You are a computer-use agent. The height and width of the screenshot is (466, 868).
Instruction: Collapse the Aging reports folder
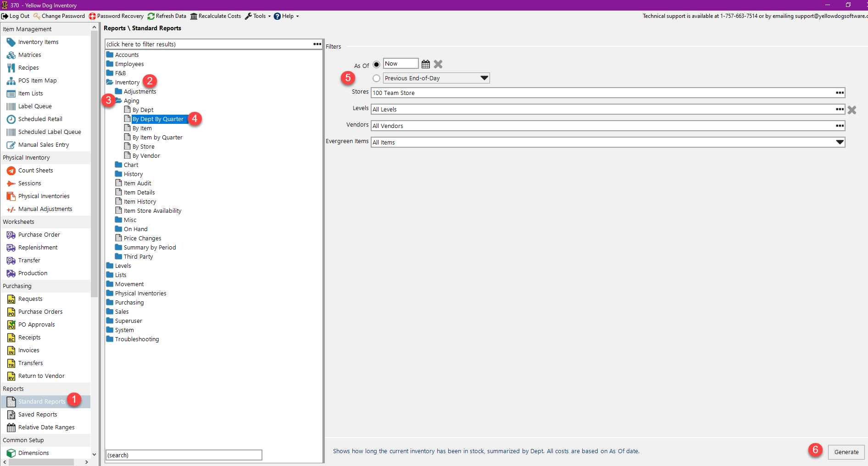click(x=118, y=100)
